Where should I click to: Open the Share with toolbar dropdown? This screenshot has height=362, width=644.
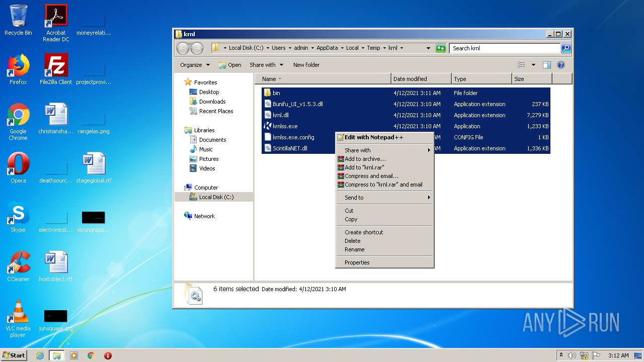point(266,65)
